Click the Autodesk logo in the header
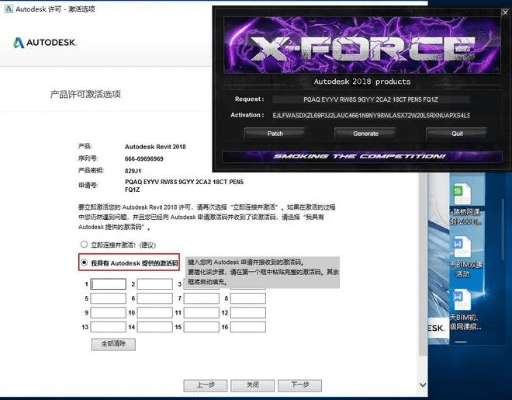Image resolution: width=512 pixels, height=400 pixels. pyautogui.click(x=45, y=42)
